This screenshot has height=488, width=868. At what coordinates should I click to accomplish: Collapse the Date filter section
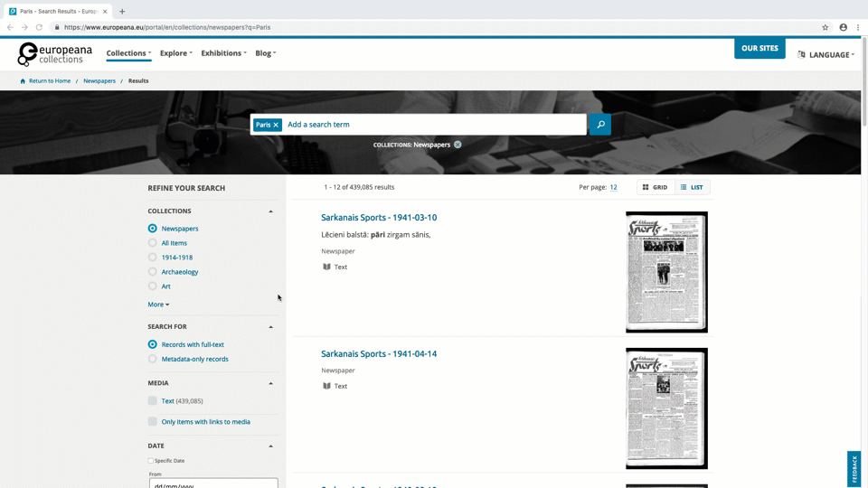point(270,446)
